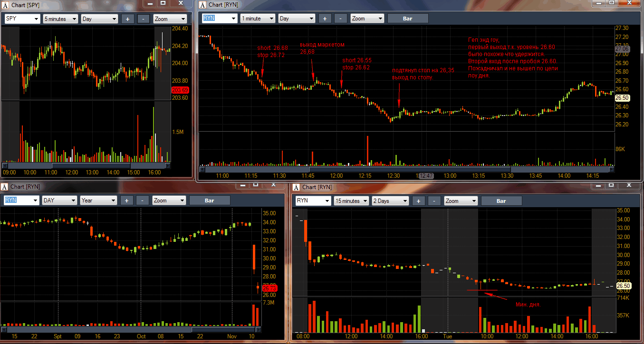The image size is (644, 344).
Task: Open the Zoom dropdown in SPY chart
Action: click(170, 19)
